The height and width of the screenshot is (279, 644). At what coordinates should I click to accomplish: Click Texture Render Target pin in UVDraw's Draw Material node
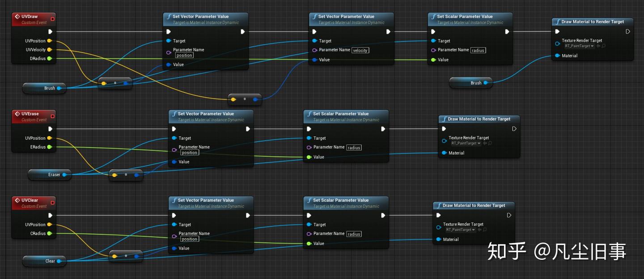tap(558, 43)
